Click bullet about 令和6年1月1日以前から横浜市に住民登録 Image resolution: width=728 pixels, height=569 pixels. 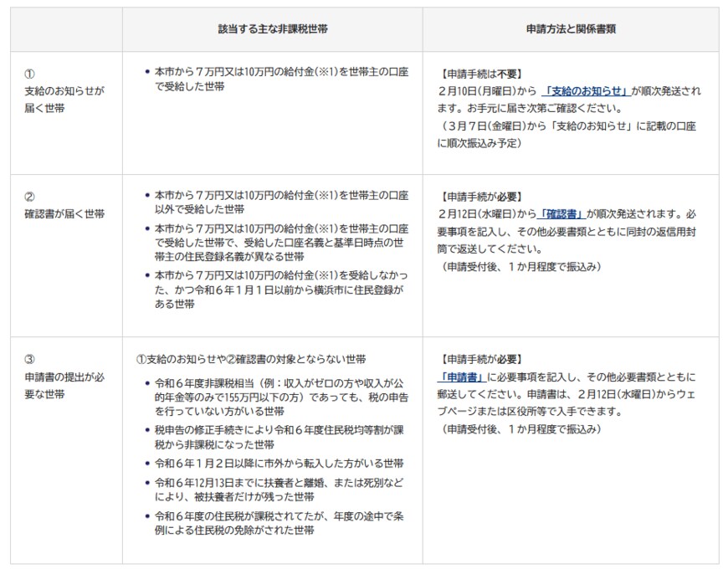280,290
